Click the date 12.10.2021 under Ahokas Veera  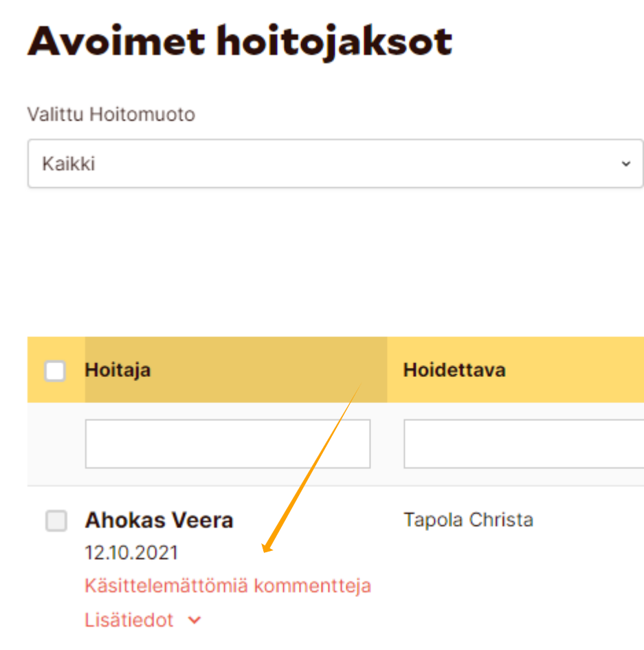(x=131, y=553)
